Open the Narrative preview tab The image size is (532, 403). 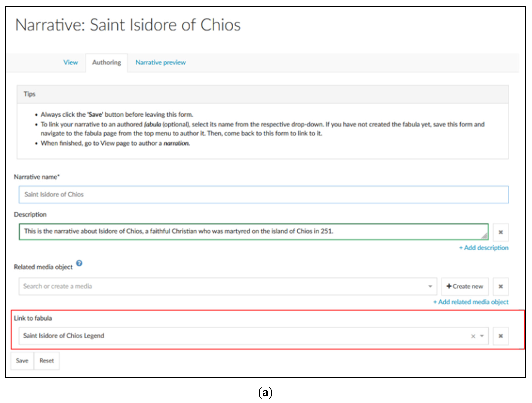[x=160, y=63]
